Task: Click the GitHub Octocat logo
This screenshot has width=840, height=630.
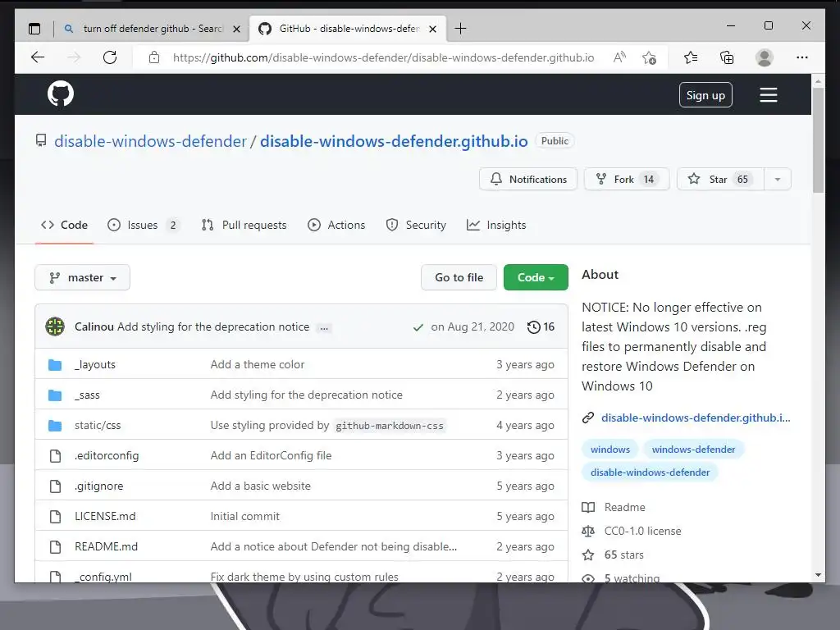Action: point(61,94)
